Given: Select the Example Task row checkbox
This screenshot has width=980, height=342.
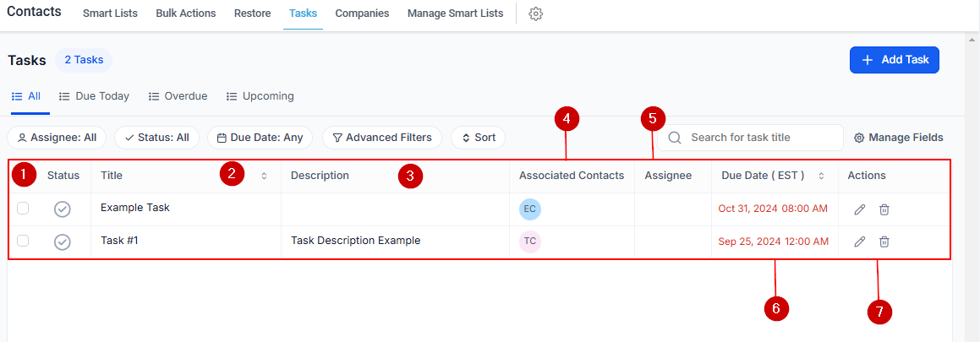Looking at the screenshot, I should 23,209.
